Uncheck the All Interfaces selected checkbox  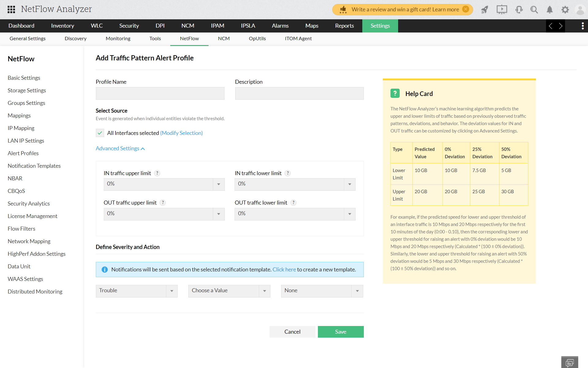click(100, 133)
